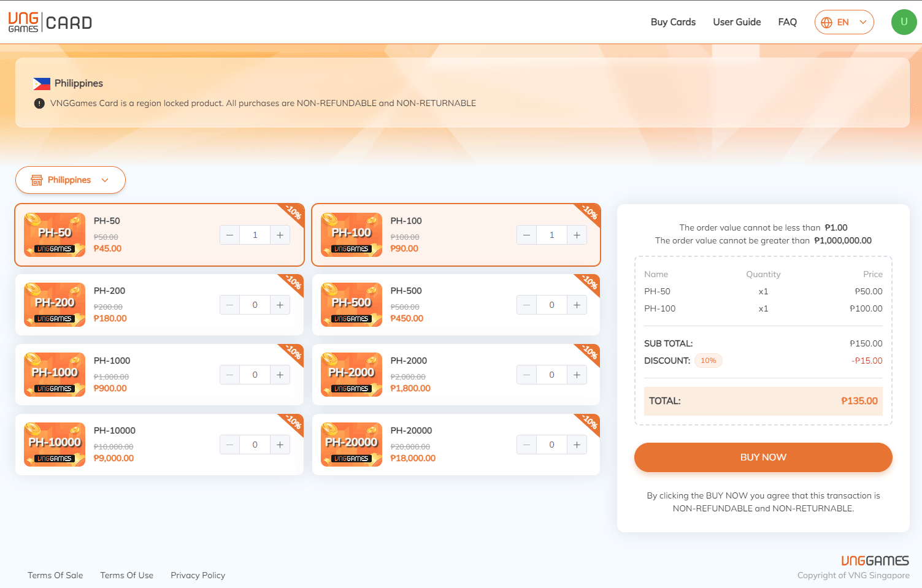Go to the FAQ page
The height and width of the screenshot is (588, 922).
787,22
